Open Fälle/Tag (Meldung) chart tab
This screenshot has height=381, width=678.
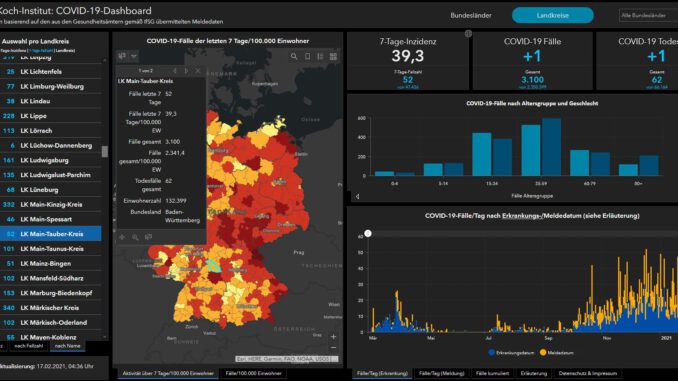click(x=441, y=373)
